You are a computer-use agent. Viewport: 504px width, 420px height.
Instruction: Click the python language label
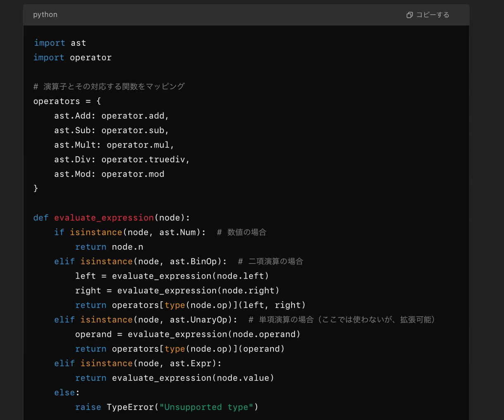click(45, 14)
